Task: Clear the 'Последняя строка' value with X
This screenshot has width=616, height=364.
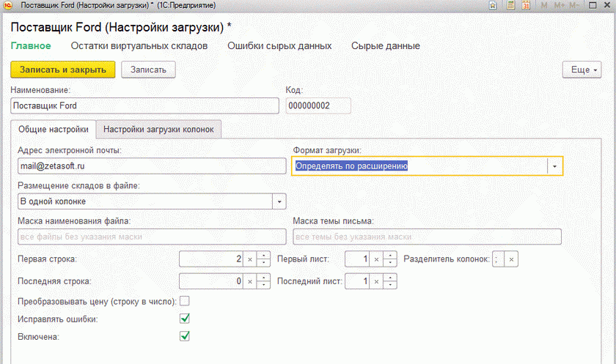Action: click(x=249, y=281)
